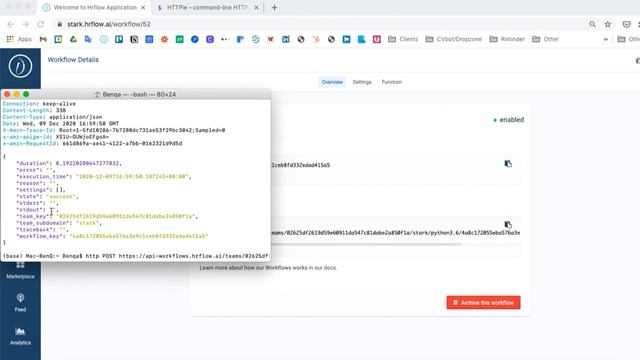
Task: Click the Archive this workflow button
Action: tap(483, 302)
